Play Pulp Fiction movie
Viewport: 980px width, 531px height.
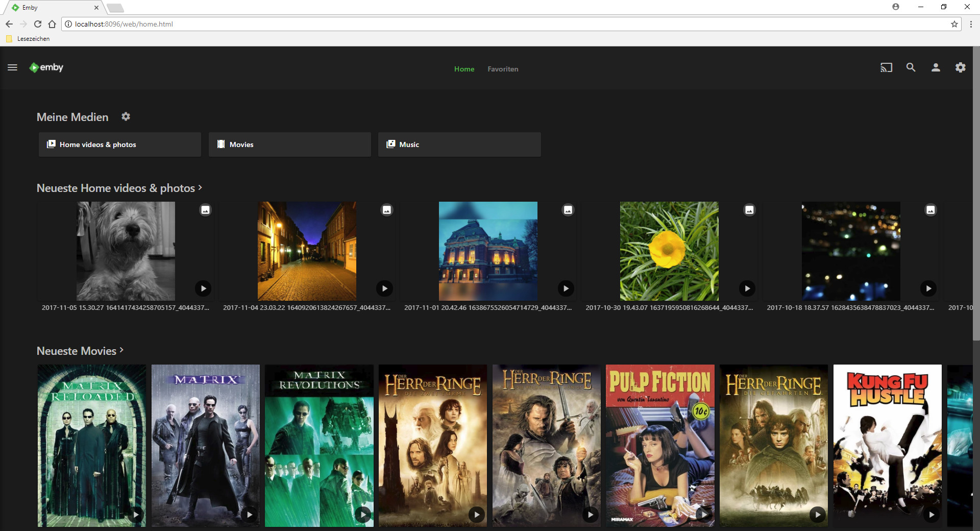(x=704, y=515)
